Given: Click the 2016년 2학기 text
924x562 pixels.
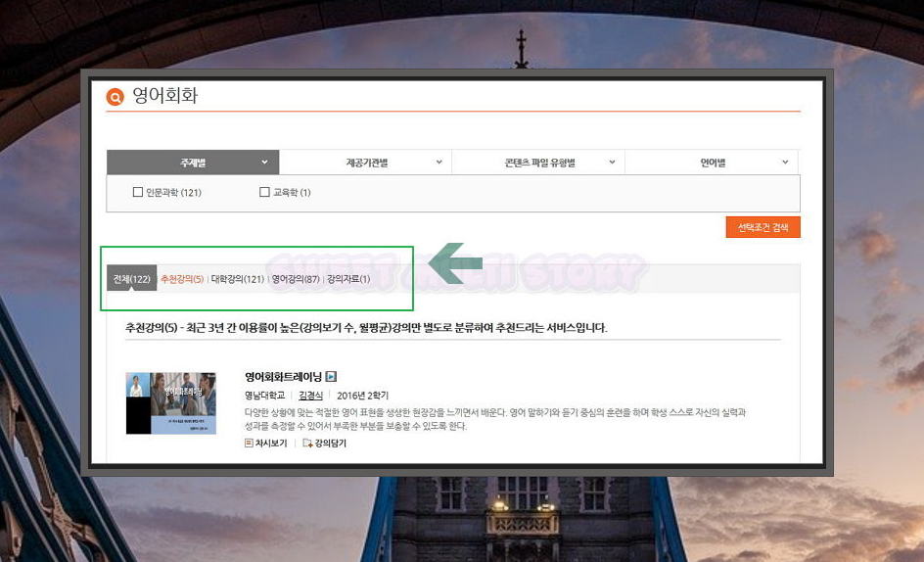Looking at the screenshot, I should [362, 396].
